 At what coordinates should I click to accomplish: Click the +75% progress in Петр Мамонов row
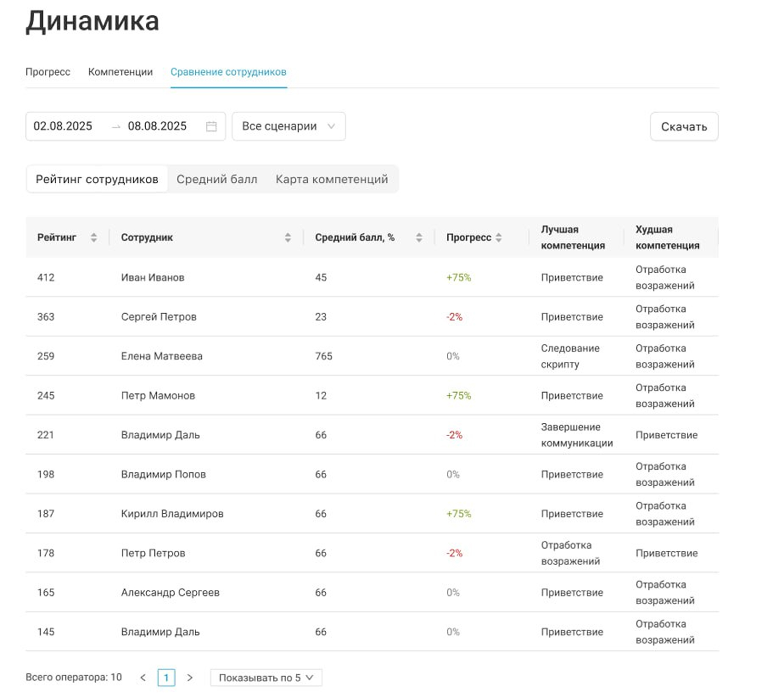point(458,396)
